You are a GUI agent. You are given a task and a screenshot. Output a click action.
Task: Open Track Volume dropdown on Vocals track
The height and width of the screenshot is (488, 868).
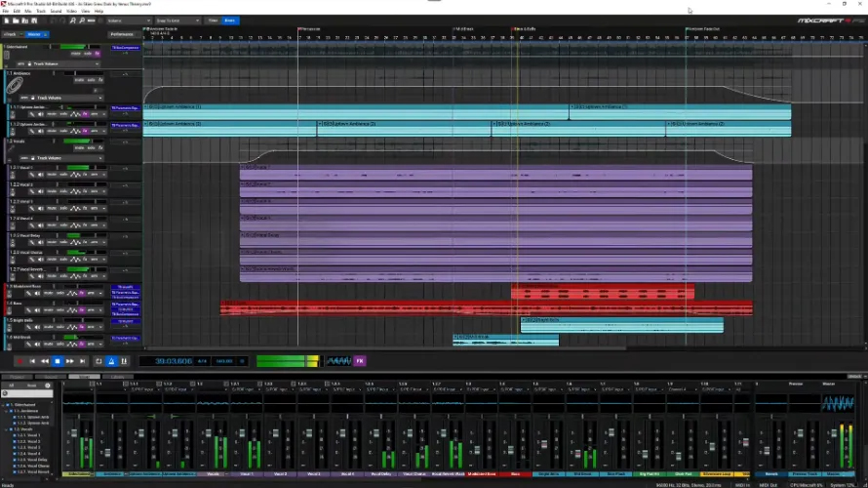67,157
